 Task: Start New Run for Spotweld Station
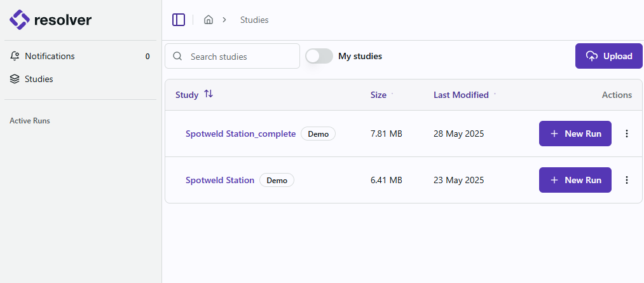click(575, 180)
